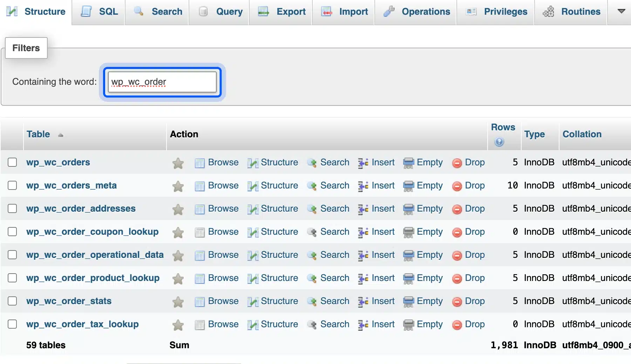Viewport: 631px width, 364px height.
Task: Open the Search tab in top bar
Action: pos(157,12)
